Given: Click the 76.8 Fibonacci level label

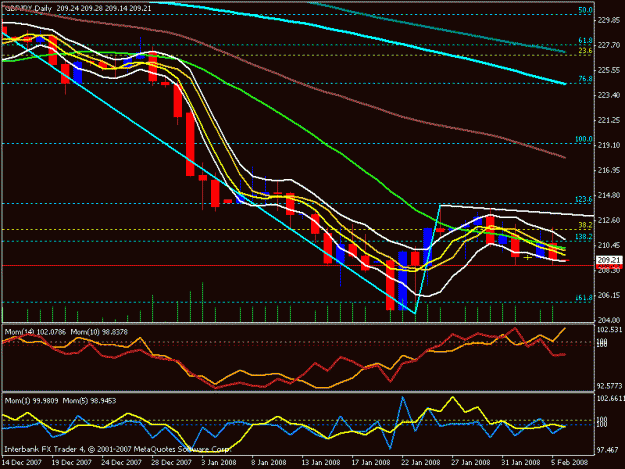Looking at the screenshot, I should pyautogui.click(x=585, y=79).
